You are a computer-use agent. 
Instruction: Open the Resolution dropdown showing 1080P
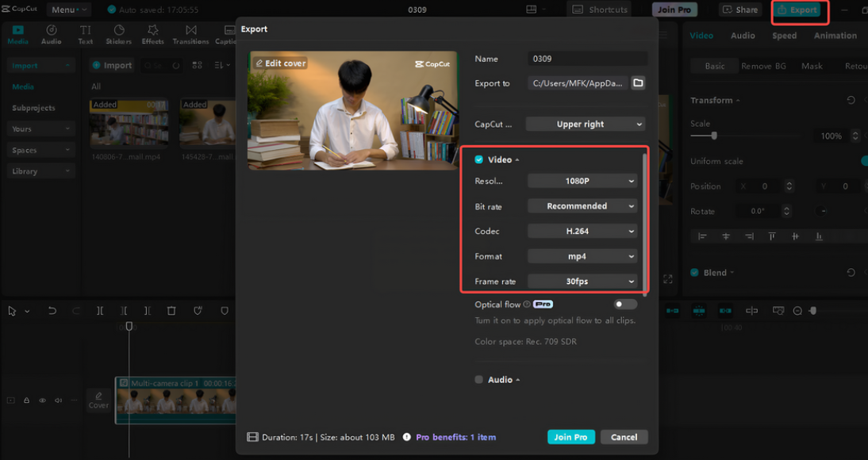(582, 181)
